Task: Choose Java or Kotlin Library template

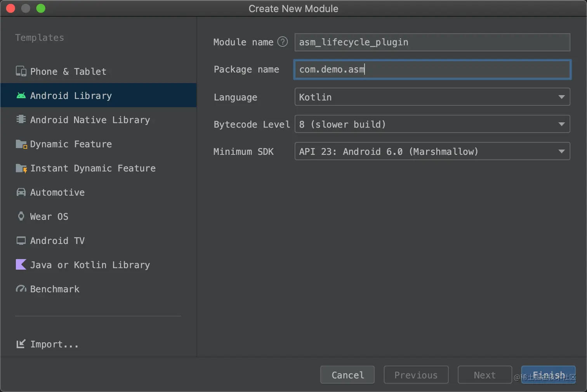Action: coord(90,265)
